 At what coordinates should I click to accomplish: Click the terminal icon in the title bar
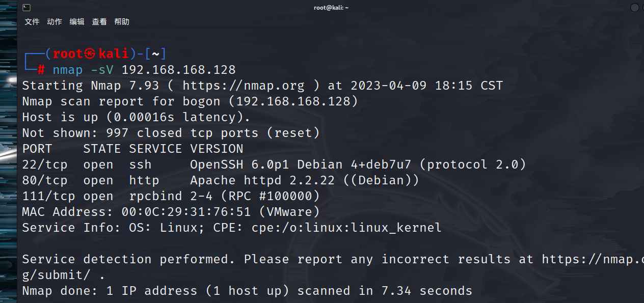click(26, 8)
